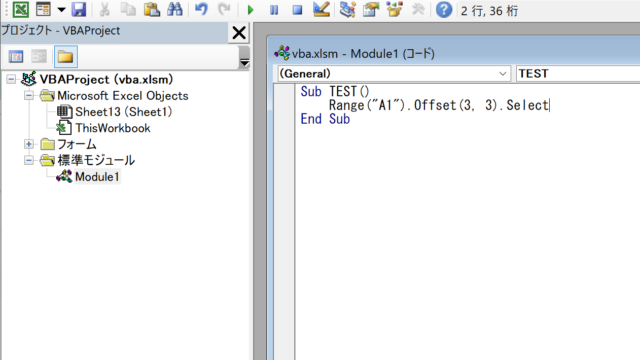Run the macro with green play
The height and width of the screenshot is (360, 640).
click(x=250, y=10)
